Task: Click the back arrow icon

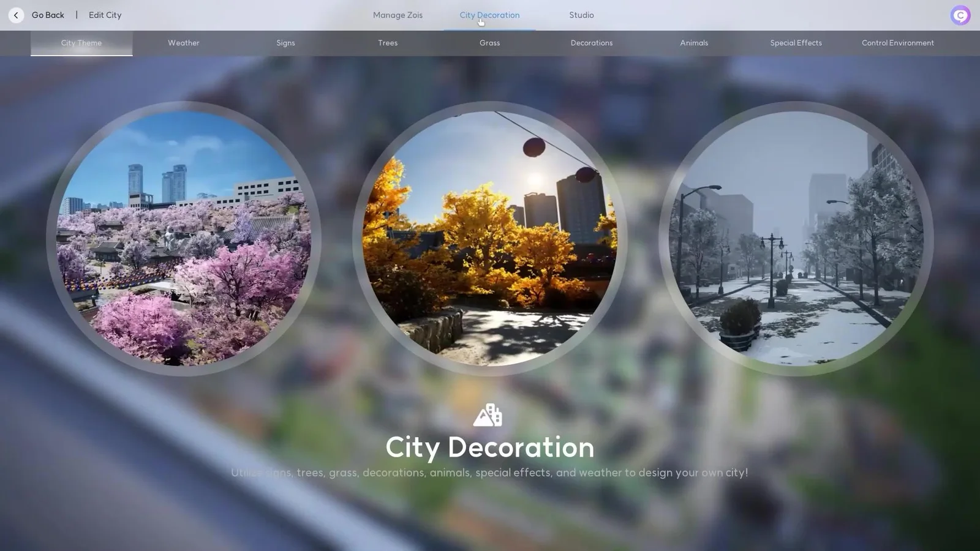Action: [15, 15]
